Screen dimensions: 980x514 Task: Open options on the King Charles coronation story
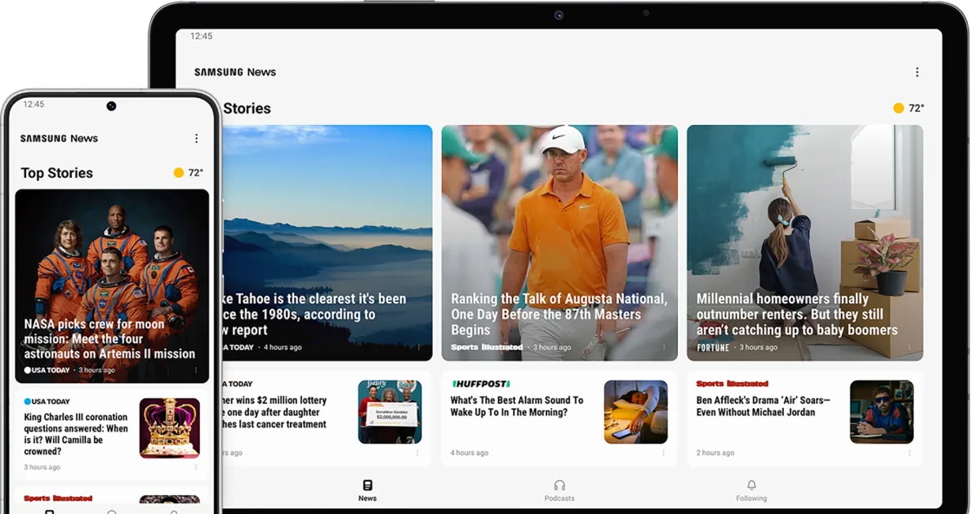click(x=196, y=467)
